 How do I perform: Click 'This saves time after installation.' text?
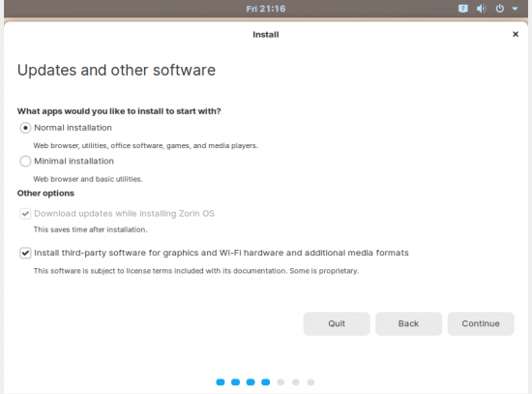pyautogui.click(x=90, y=229)
